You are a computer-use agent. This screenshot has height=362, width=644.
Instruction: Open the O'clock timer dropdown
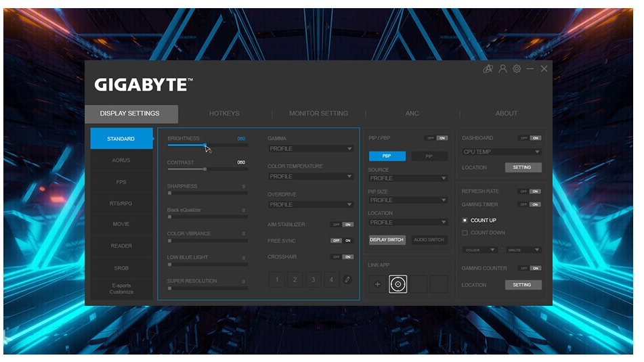click(479, 250)
